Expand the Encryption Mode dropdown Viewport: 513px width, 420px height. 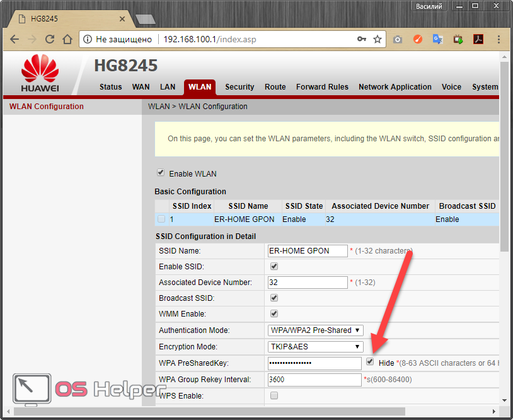coord(316,346)
